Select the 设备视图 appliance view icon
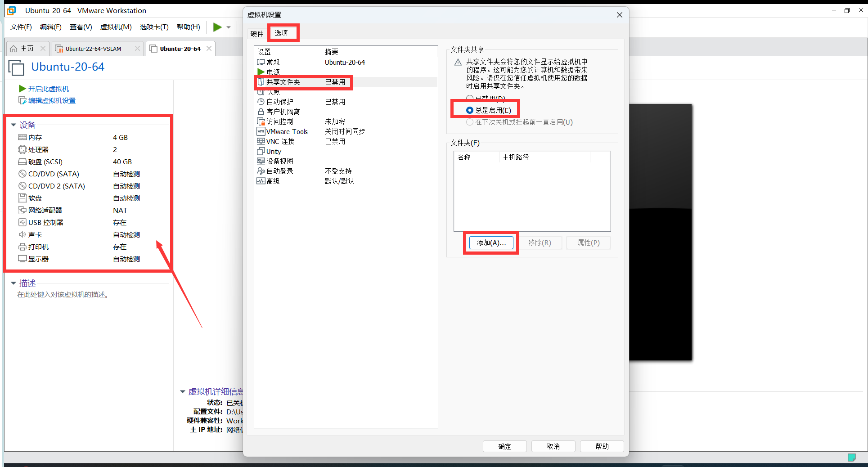The image size is (868, 467). pos(261,161)
